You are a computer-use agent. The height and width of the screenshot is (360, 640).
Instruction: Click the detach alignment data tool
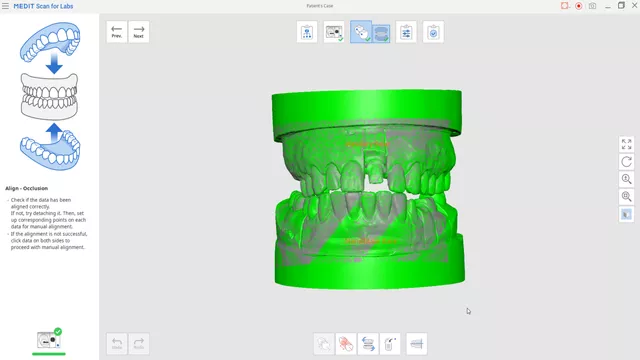(346, 344)
